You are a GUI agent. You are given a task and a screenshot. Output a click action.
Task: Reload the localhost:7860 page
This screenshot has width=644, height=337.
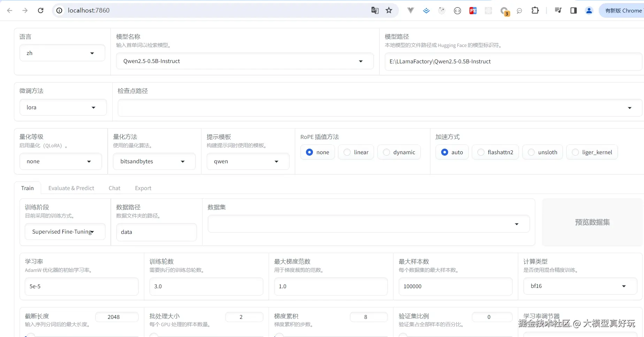(x=41, y=10)
